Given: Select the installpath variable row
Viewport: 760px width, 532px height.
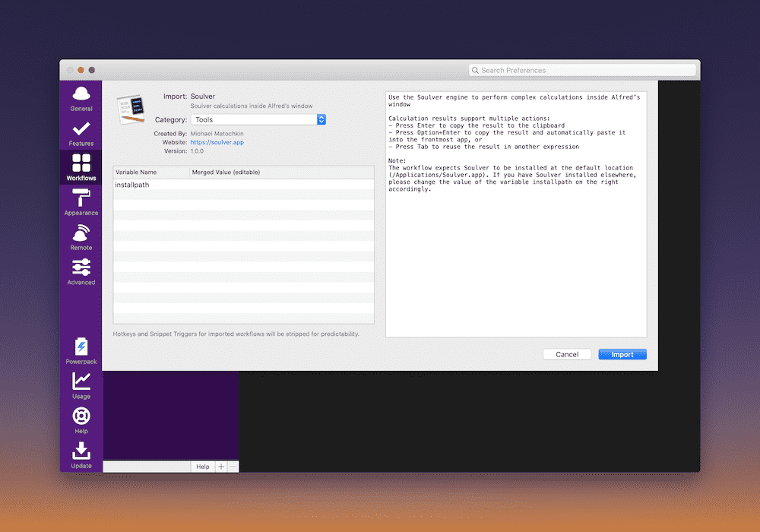Looking at the screenshot, I should 244,185.
